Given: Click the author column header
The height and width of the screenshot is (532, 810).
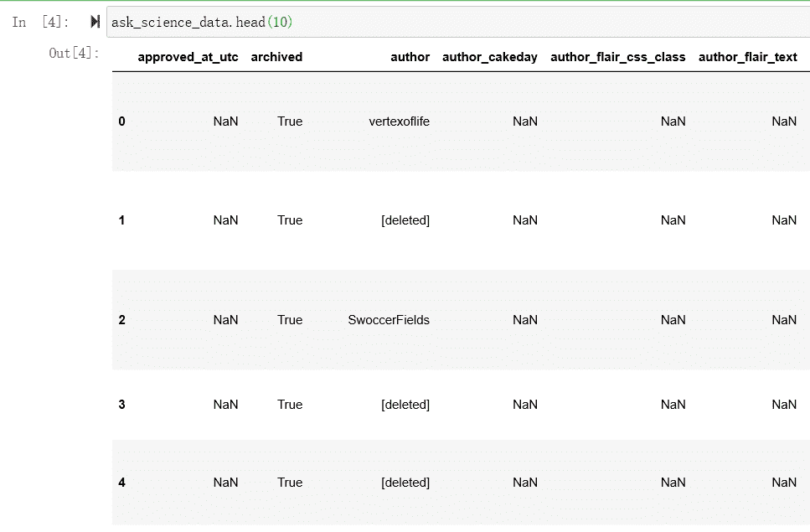Looking at the screenshot, I should click(x=410, y=57).
